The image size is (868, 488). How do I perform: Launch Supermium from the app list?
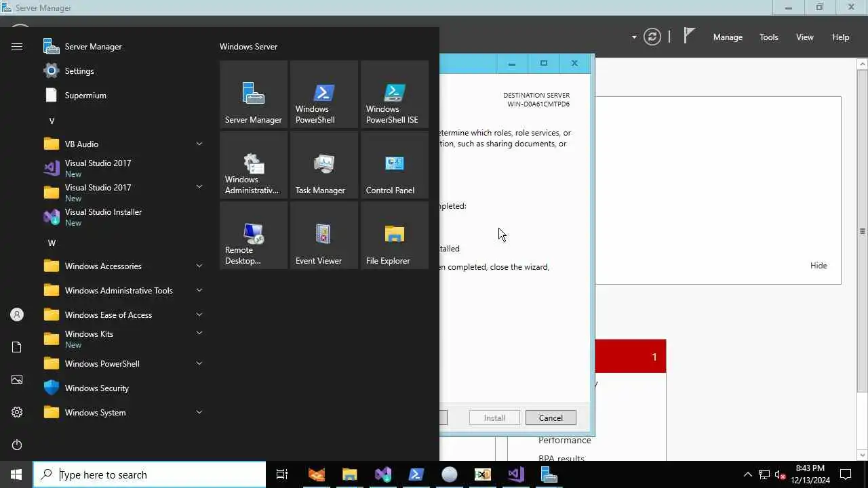pos(124,96)
